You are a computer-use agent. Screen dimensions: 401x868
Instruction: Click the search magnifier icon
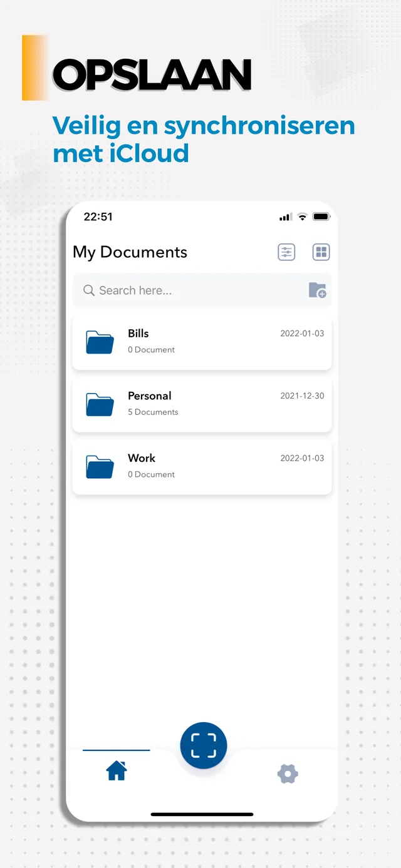(89, 290)
